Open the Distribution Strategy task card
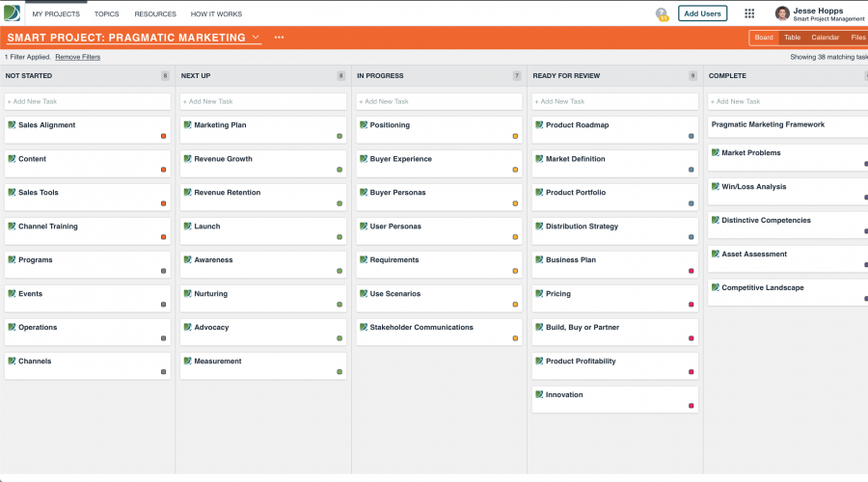This screenshot has height=482, width=868. pos(615,230)
